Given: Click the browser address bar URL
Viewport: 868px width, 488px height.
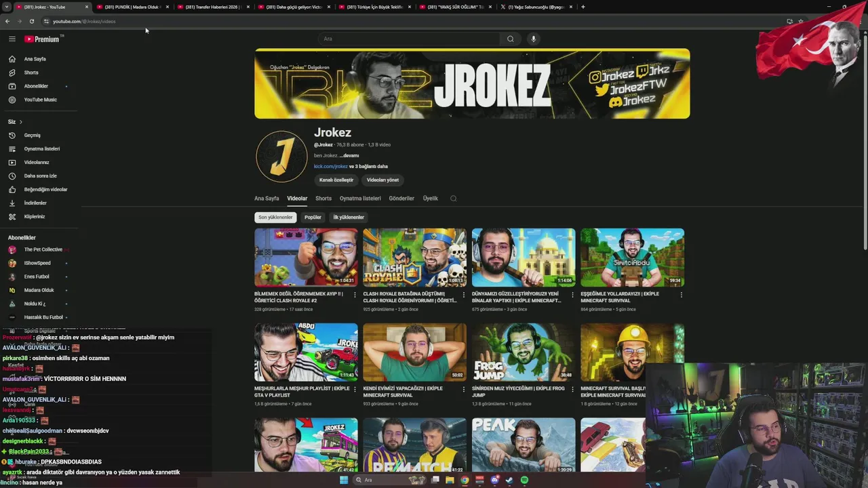Looking at the screenshot, I should click(x=84, y=21).
